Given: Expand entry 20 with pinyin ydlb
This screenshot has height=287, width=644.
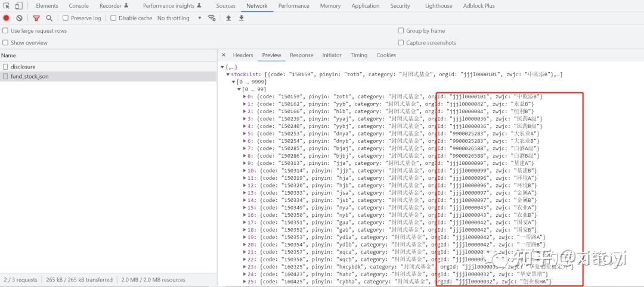Looking at the screenshot, I should (x=245, y=245).
